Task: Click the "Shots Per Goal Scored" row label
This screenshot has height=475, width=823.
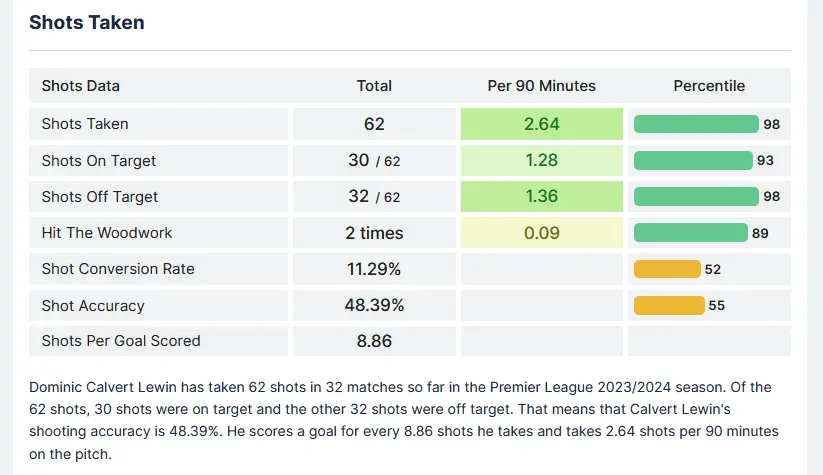Action: [121, 341]
